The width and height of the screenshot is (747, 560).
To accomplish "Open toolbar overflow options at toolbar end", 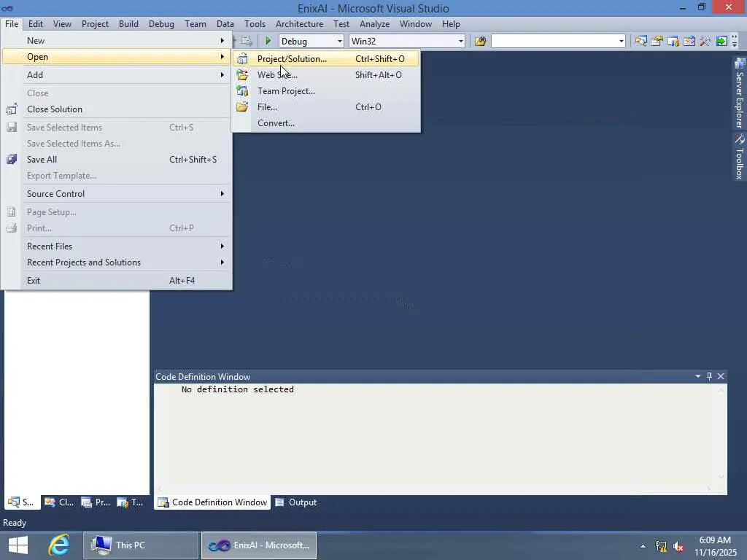I will (x=735, y=41).
